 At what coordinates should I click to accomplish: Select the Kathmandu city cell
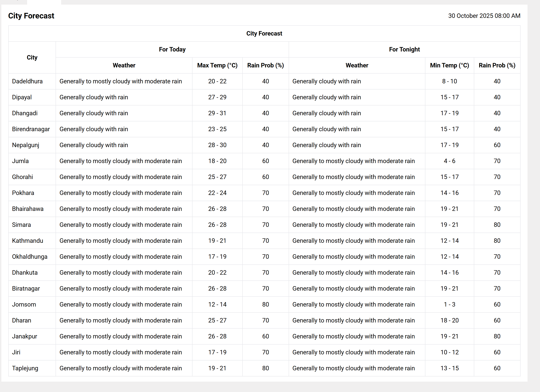point(28,240)
